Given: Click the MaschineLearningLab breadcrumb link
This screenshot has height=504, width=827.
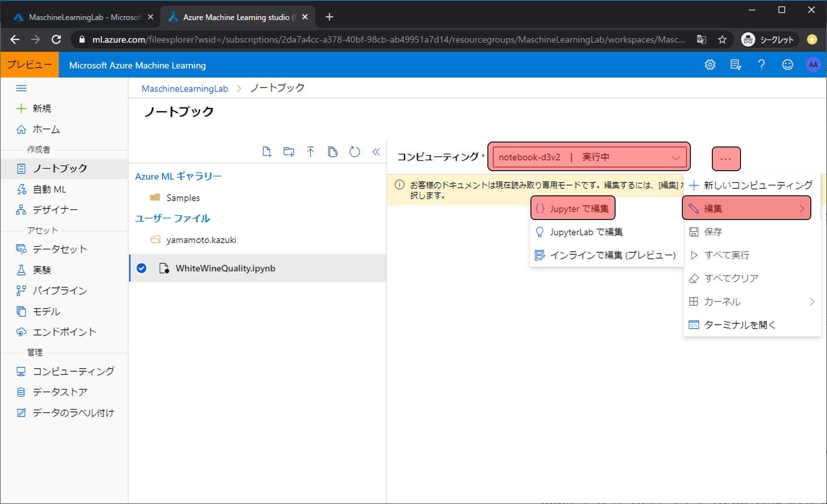Looking at the screenshot, I should click(185, 89).
